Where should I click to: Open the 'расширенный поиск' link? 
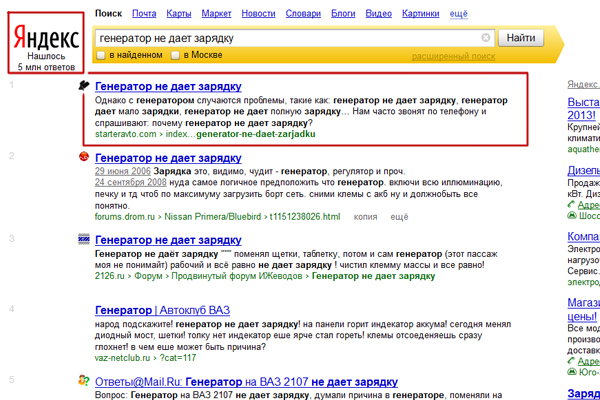pyautogui.click(x=453, y=57)
